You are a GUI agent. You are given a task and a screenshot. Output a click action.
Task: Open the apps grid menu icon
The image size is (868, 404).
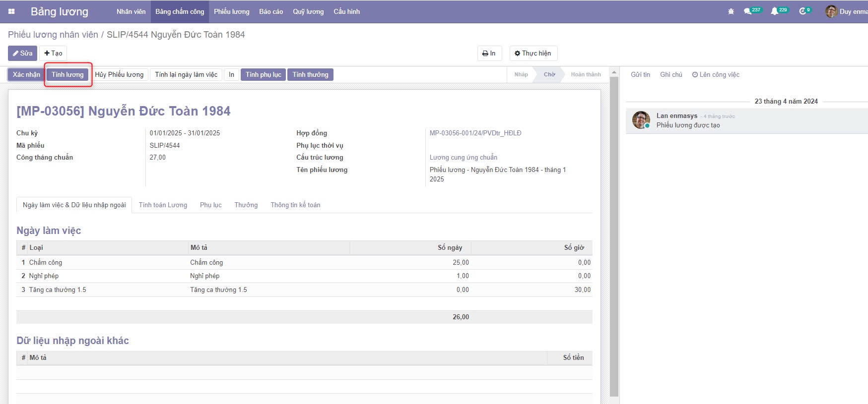coord(11,11)
